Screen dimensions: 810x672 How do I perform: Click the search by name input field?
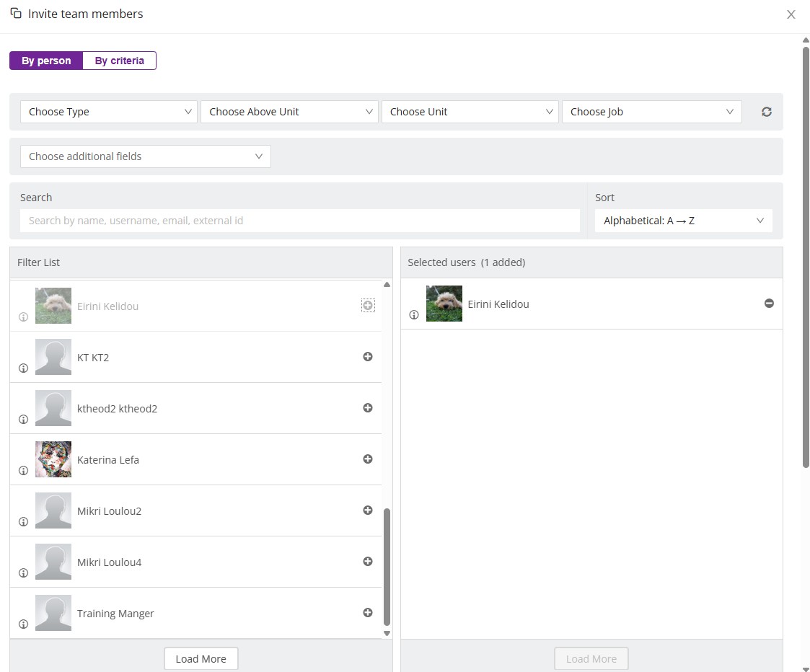tap(299, 221)
